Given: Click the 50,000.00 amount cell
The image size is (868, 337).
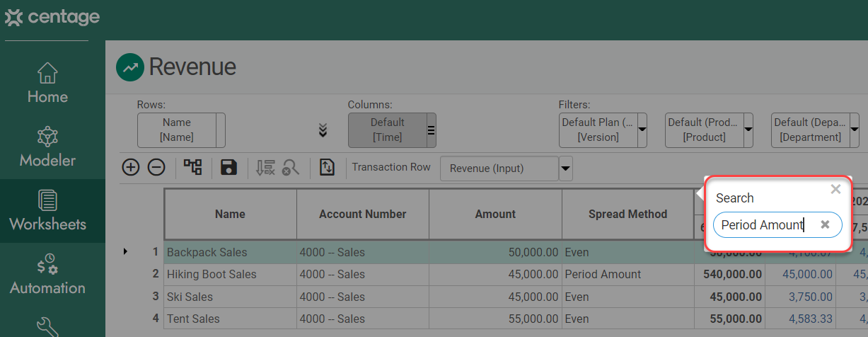Looking at the screenshot, I should 495,252.
